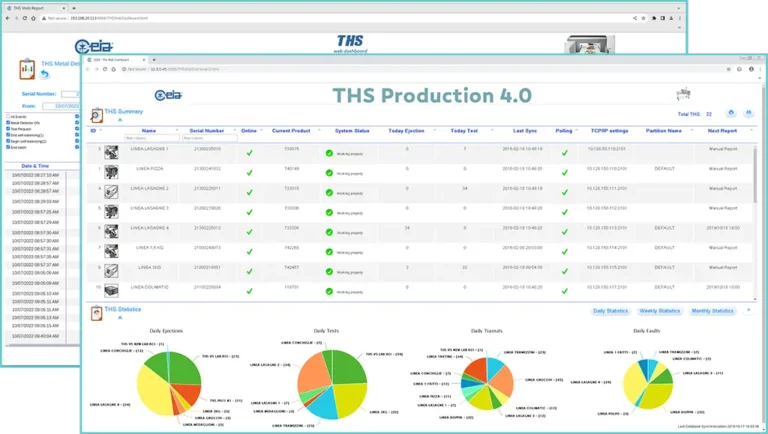This screenshot has width=768, height=434.
Task: Open new tab in front browser window
Action: 154,60
